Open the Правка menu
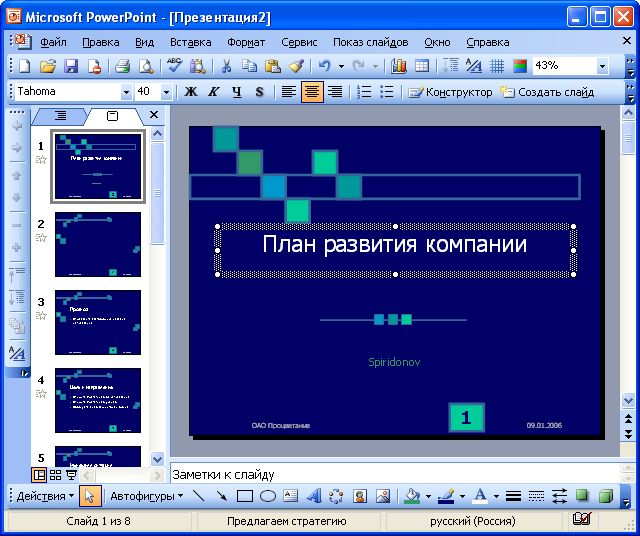This screenshot has width=640, height=536. pyautogui.click(x=101, y=42)
